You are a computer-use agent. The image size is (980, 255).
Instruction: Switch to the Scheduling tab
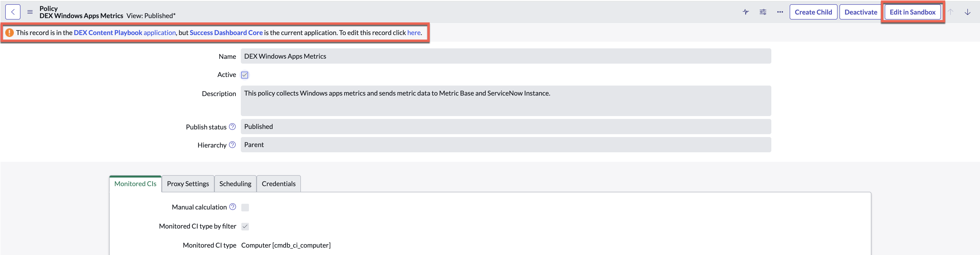click(236, 184)
